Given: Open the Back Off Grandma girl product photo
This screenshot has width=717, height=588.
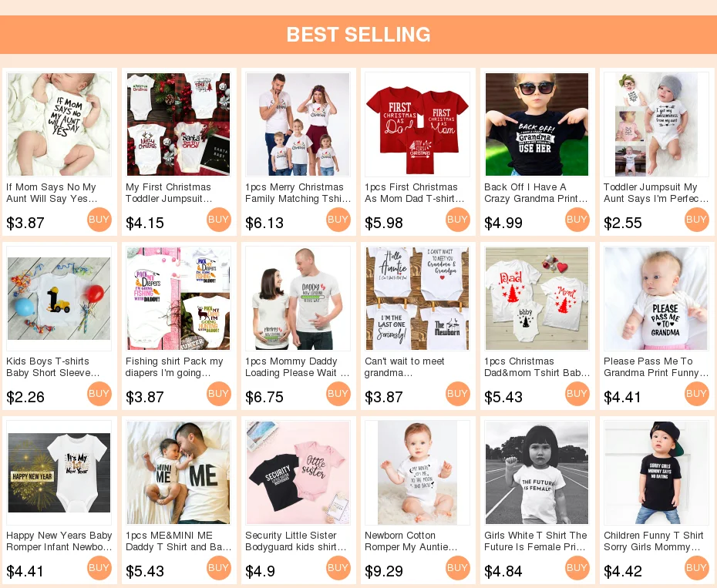Looking at the screenshot, I should [x=537, y=124].
